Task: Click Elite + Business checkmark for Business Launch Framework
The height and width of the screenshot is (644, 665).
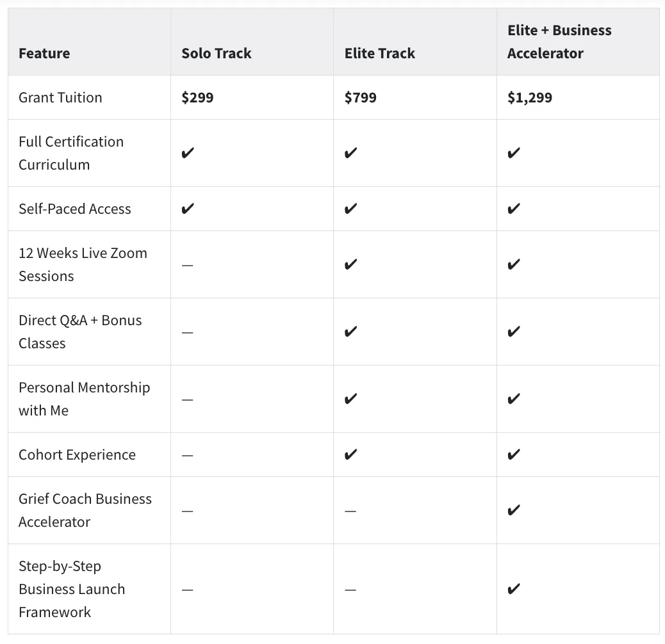Action: [x=513, y=589]
